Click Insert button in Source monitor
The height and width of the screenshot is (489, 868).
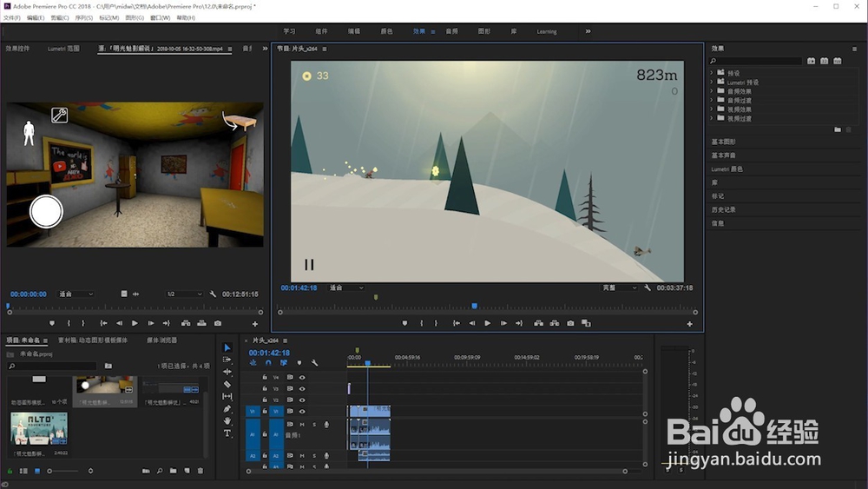click(186, 323)
